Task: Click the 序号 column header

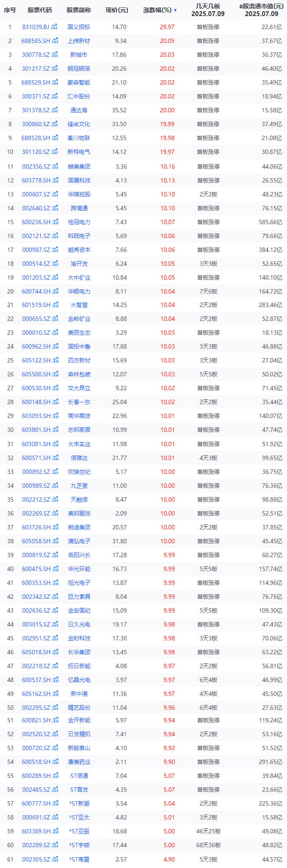Action: [10, 10]
